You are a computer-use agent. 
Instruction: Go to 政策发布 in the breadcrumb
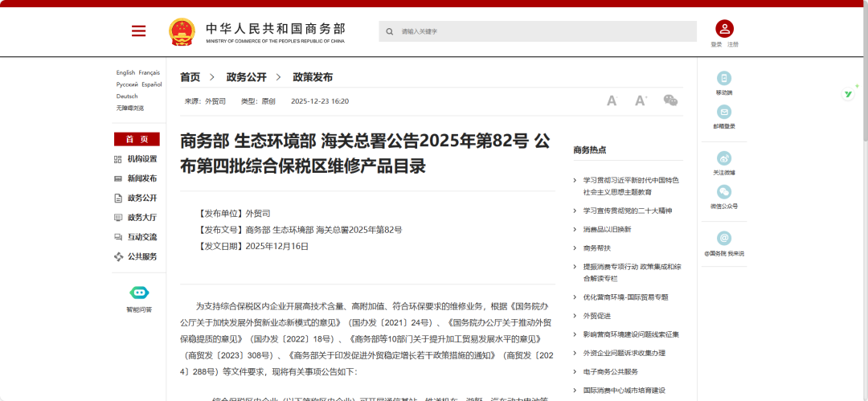pos(313,77)
